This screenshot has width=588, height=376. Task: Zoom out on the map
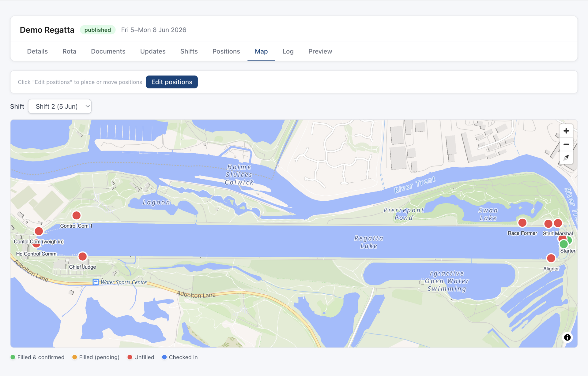(x=566, y=144)
